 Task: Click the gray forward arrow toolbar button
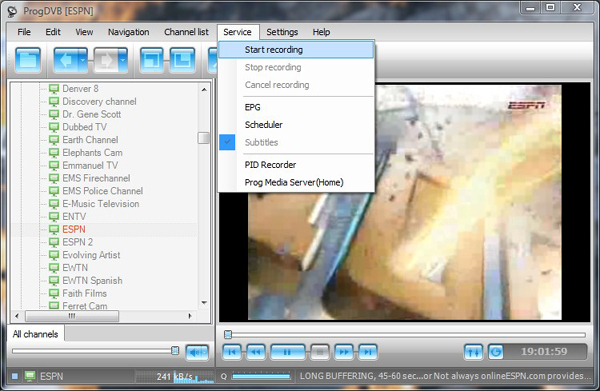(x=106, y=60)
